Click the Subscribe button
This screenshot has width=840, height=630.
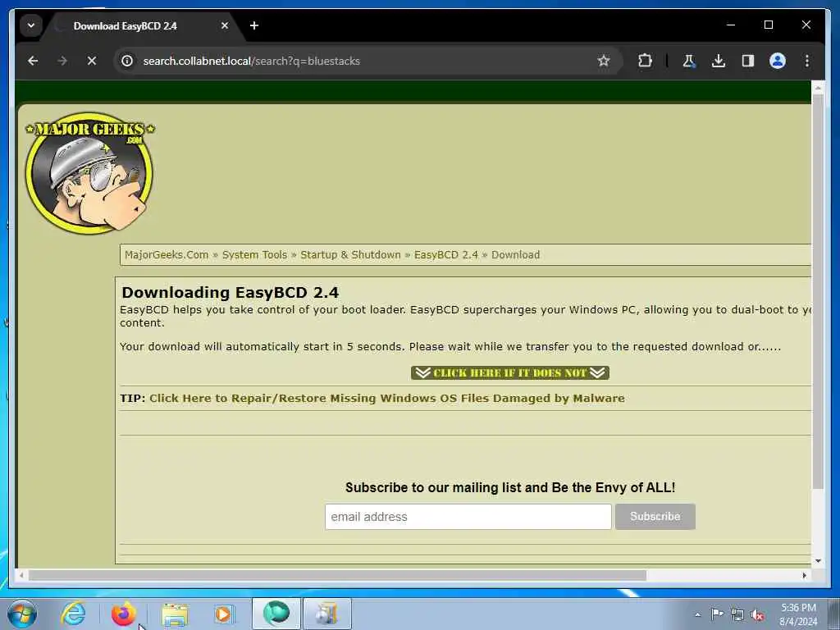click(x=655, y=517)
